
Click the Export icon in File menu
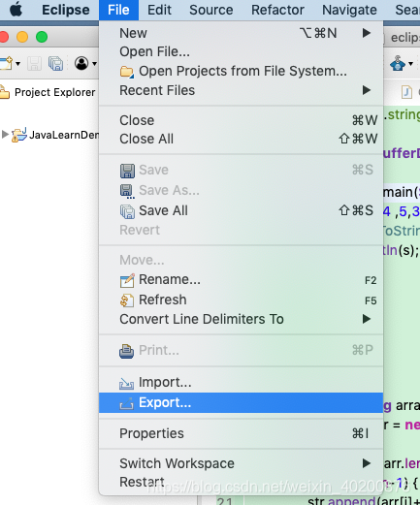(126, 403)
